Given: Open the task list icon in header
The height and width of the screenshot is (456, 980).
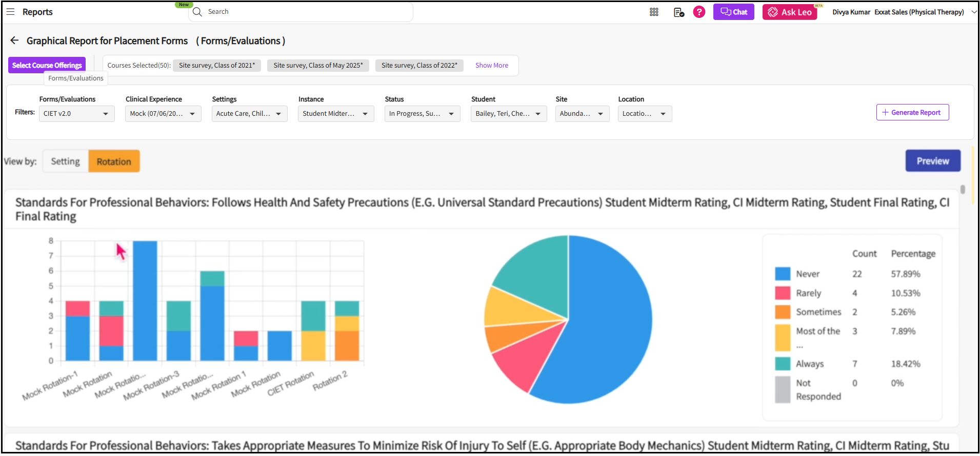Looking at the screenshot, I should point(678,12).
